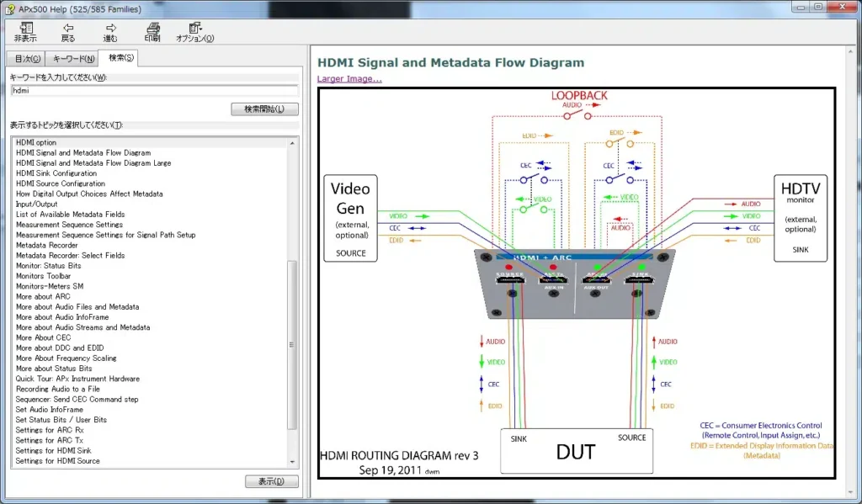Open the Larger Image link
862x504 pixels.
click(x=349, y=79)
